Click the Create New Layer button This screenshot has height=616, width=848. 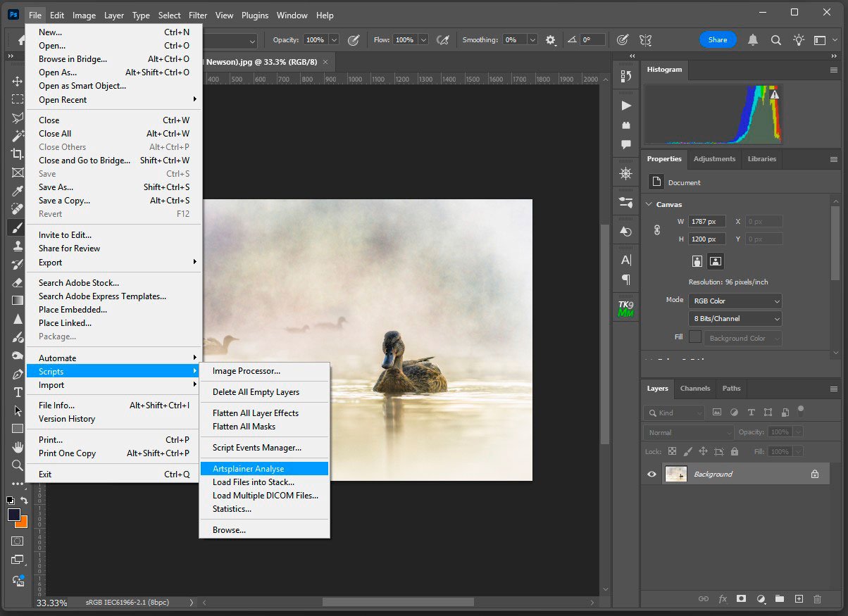click(798, 598)
